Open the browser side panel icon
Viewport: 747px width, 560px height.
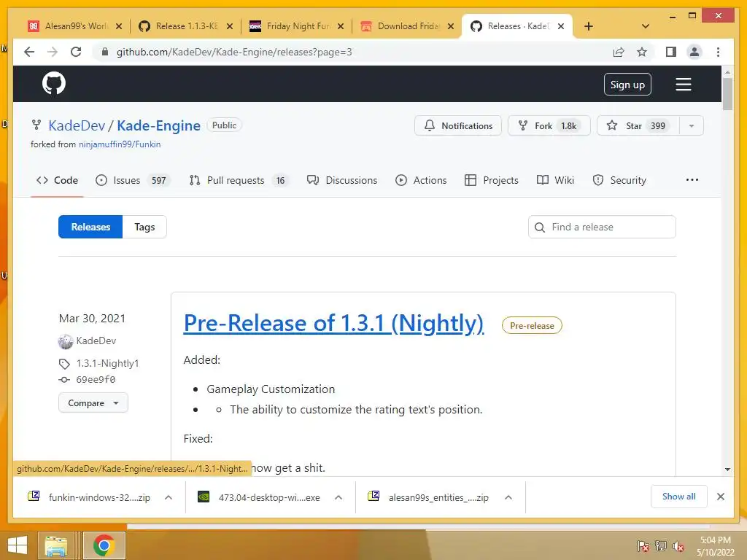(671, 52)
